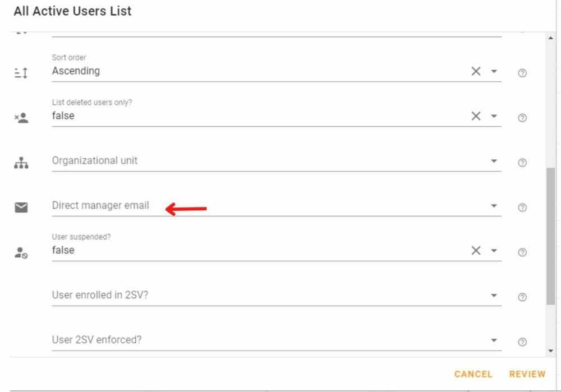Click the Direct manager email field
Image resolution: width=561 pixels, height=392 pixels.
coord(276,206)
